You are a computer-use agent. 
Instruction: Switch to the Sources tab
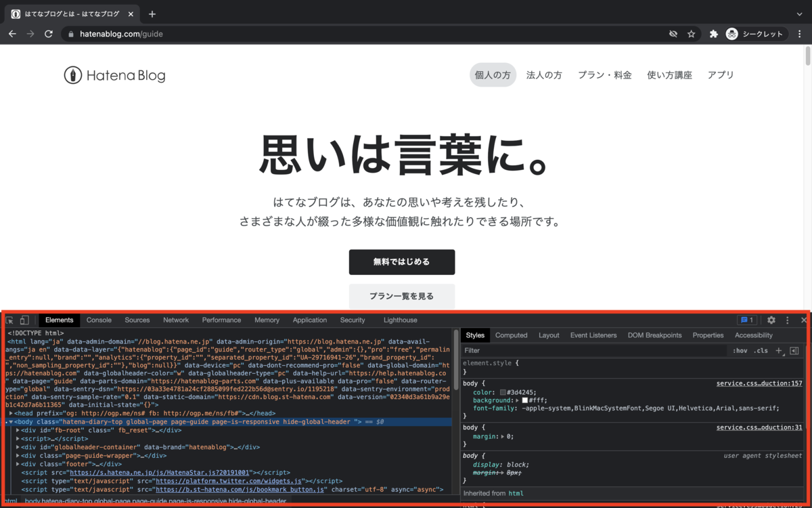pos(137,320)
